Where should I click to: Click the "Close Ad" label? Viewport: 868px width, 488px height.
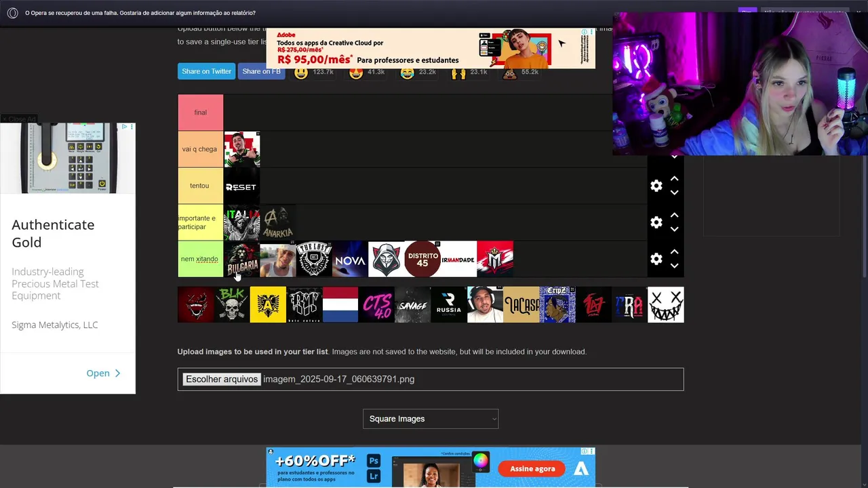tap(19, 119)
